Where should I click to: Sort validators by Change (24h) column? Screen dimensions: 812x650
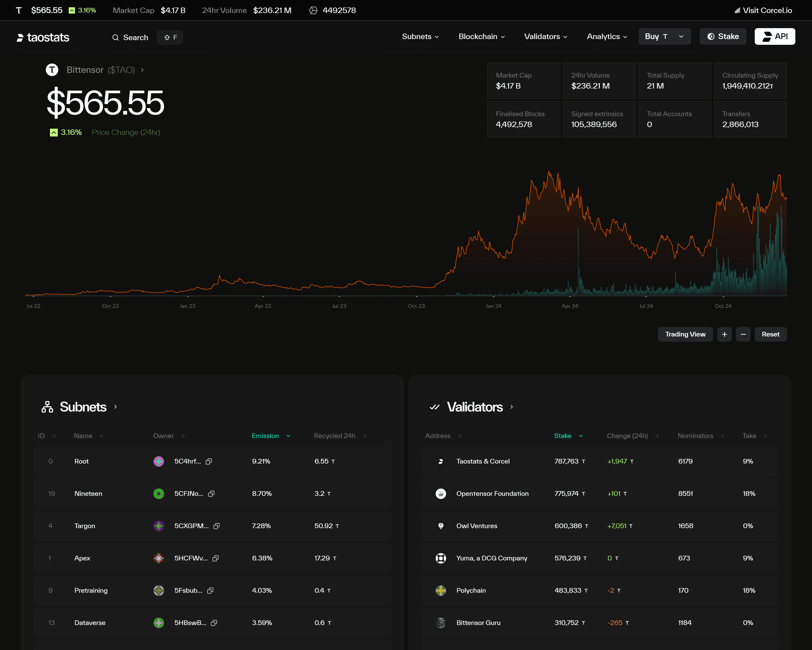(633, 436)
